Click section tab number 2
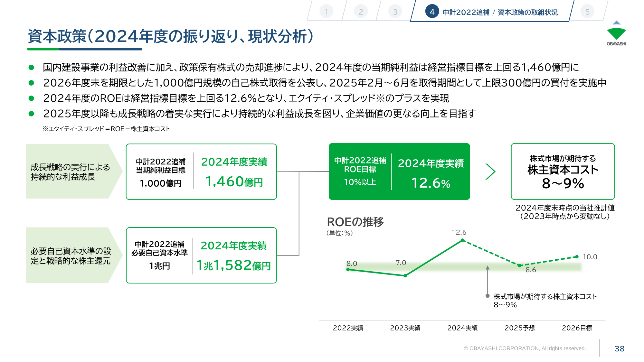The width and height of the screenshot is (644, 362). (361, 12)
